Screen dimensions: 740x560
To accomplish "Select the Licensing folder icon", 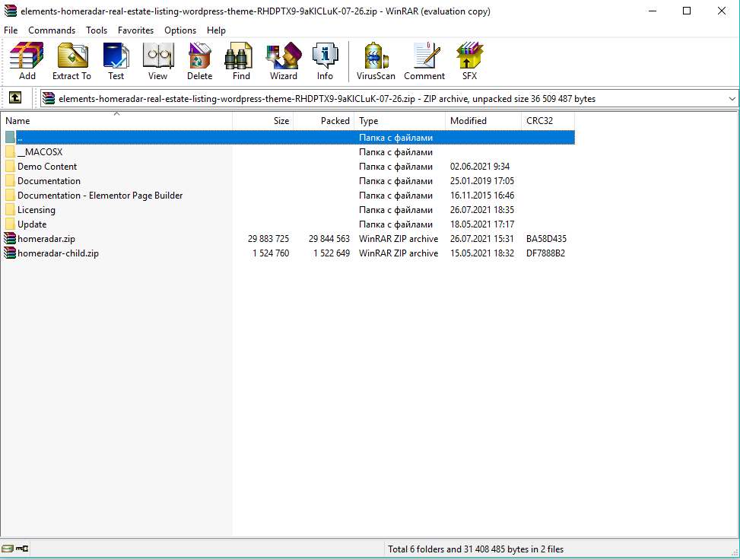I will [11, 210].
